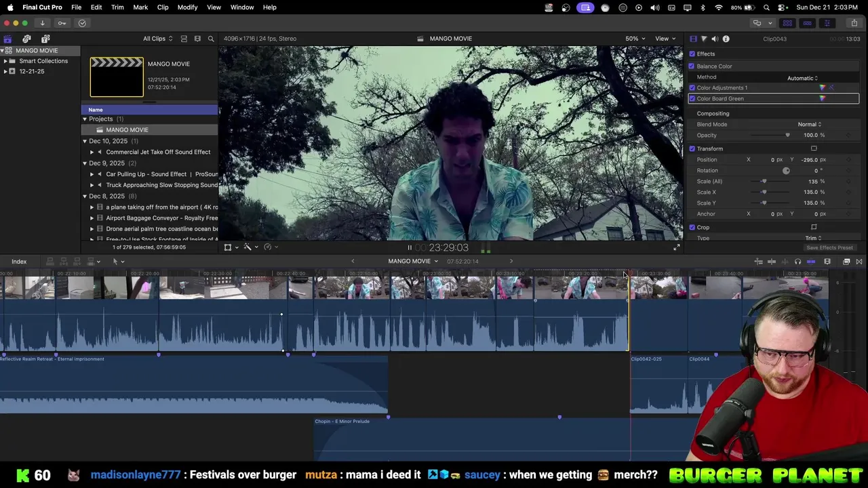Screen dimensions: 868x488
Task: Disable the Balance Color checkbox
Action: (692, 66)
